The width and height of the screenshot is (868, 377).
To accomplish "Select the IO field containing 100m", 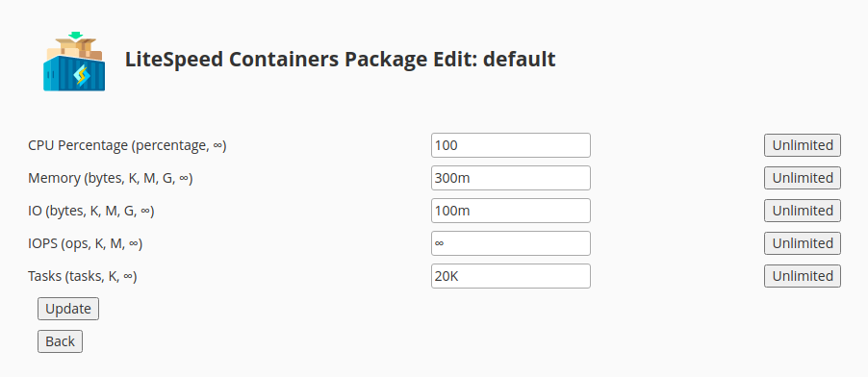I will coord(510,211).
